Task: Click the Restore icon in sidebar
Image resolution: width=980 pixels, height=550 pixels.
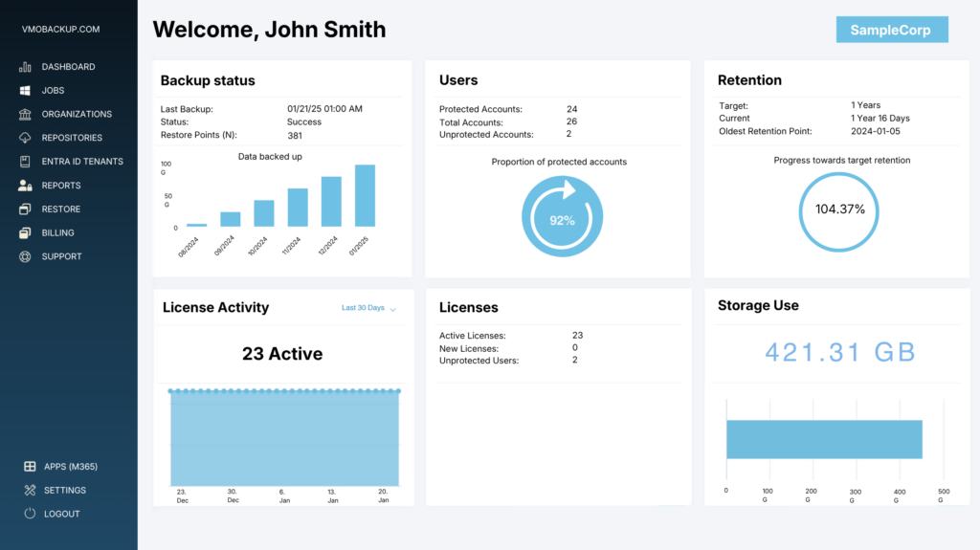Action: click(25, 209)
